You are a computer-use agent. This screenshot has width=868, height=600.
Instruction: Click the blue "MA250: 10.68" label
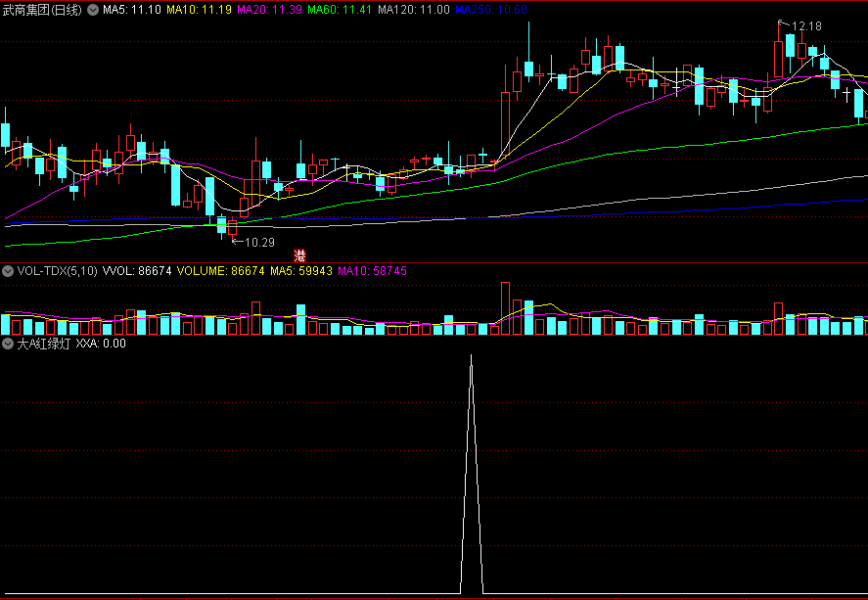coord(491,10)
